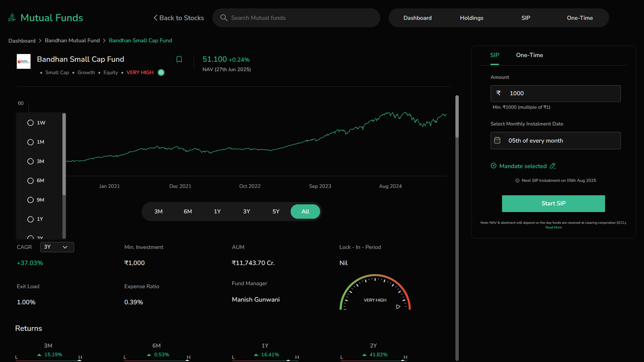Go back using Back to Stocks chevron
Screen dimensions: 644x362
(155, 18)
